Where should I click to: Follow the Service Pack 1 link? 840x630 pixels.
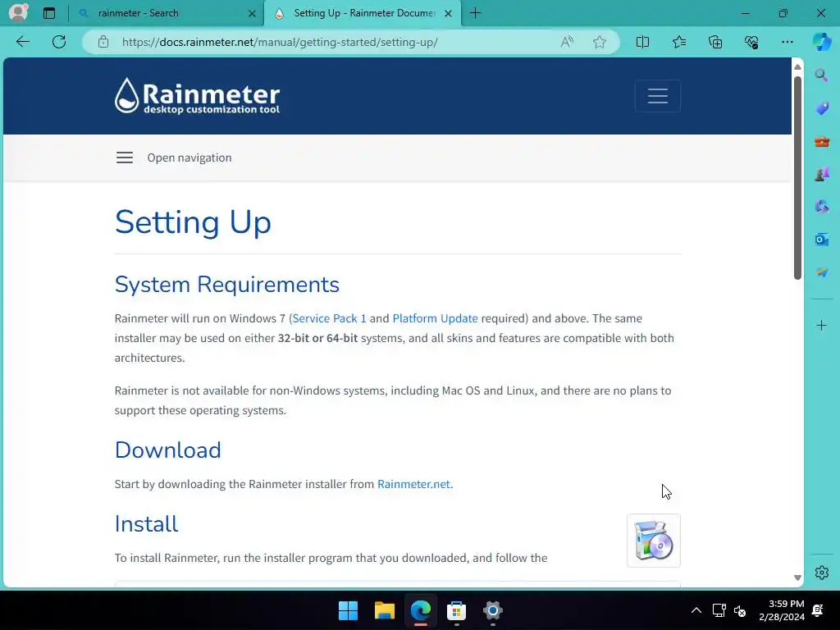[330, 318]
